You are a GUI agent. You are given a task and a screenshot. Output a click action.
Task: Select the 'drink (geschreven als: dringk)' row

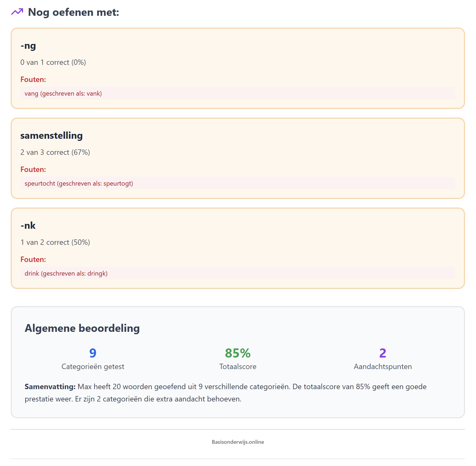(238, 273)
